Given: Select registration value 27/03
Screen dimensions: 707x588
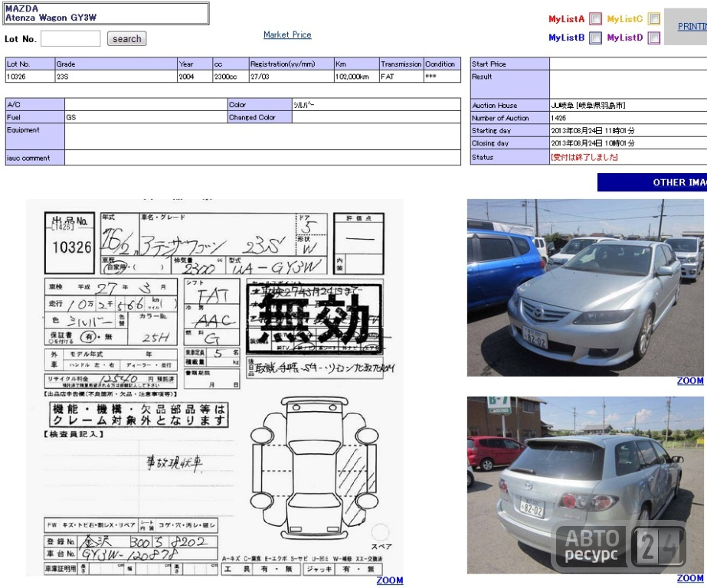Looking at the screenshot, I should (x=291, y=77).
